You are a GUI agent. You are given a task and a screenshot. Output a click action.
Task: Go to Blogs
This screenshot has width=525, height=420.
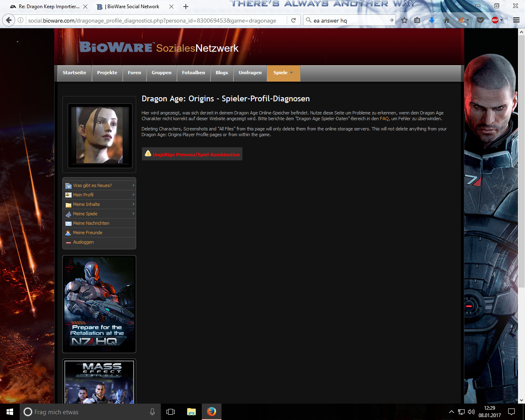222,73
